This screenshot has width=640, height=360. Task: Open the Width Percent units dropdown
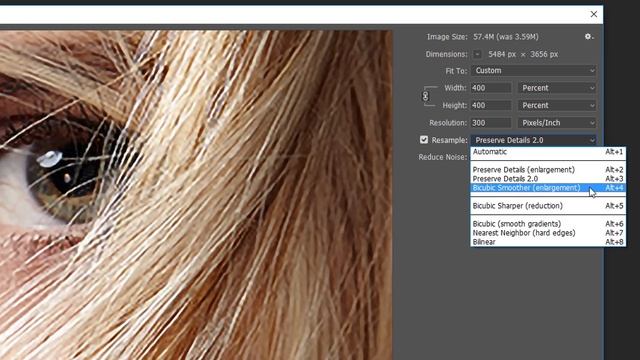[x=557, y=88]
